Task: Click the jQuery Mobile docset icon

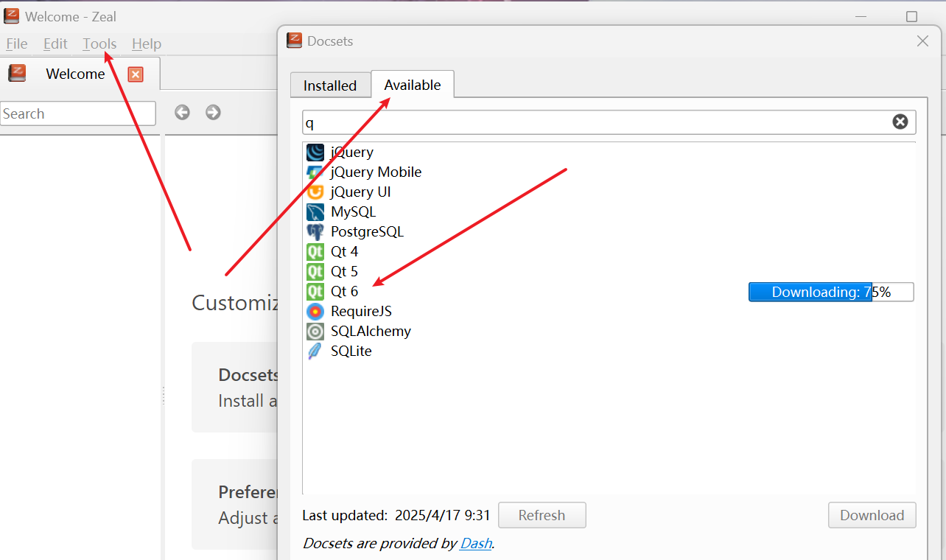Action: click(315, 172)
